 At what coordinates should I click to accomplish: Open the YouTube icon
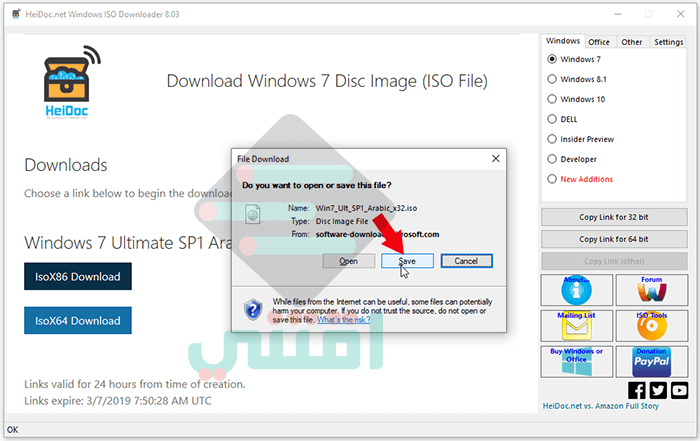[x=679, y=391]
